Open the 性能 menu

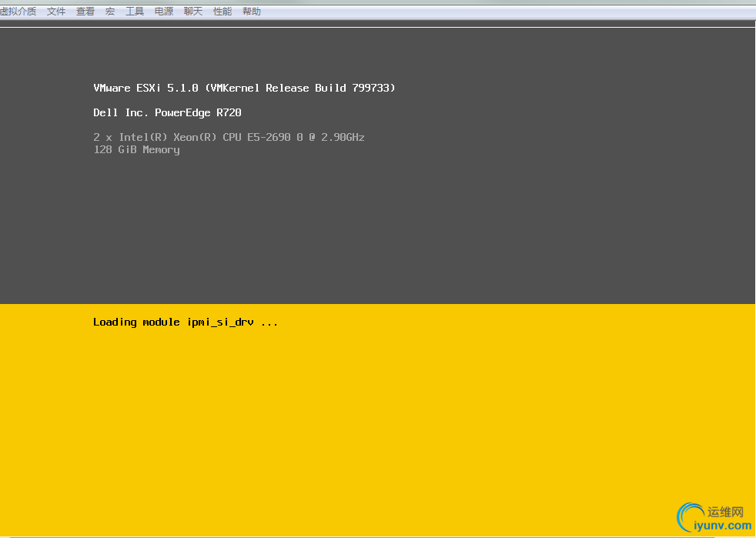click(222, 11)
